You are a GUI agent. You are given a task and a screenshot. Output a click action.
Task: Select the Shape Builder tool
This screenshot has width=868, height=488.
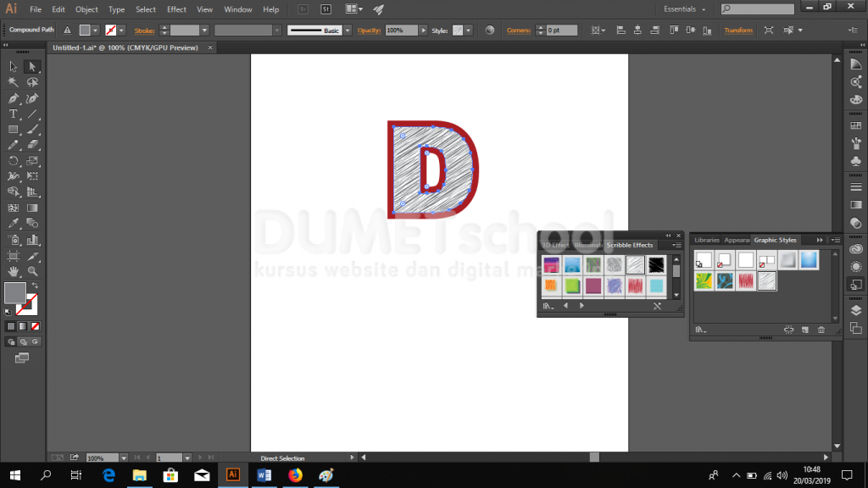(x=13, y=192)
